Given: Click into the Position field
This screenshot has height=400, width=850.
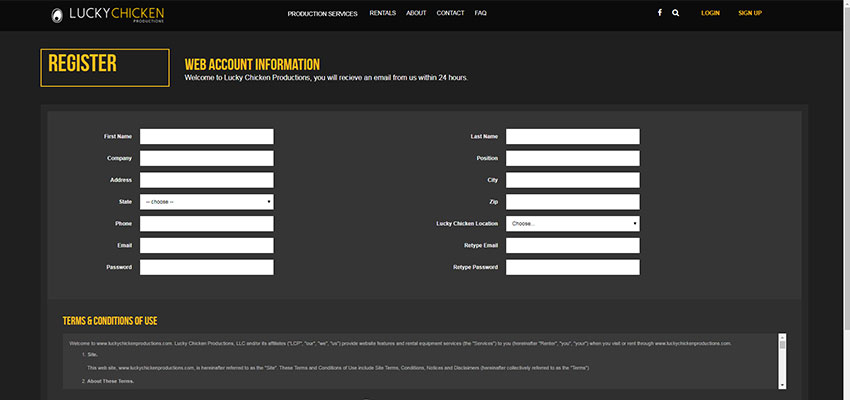Looking at the screenshot, I should click(572, 158).
